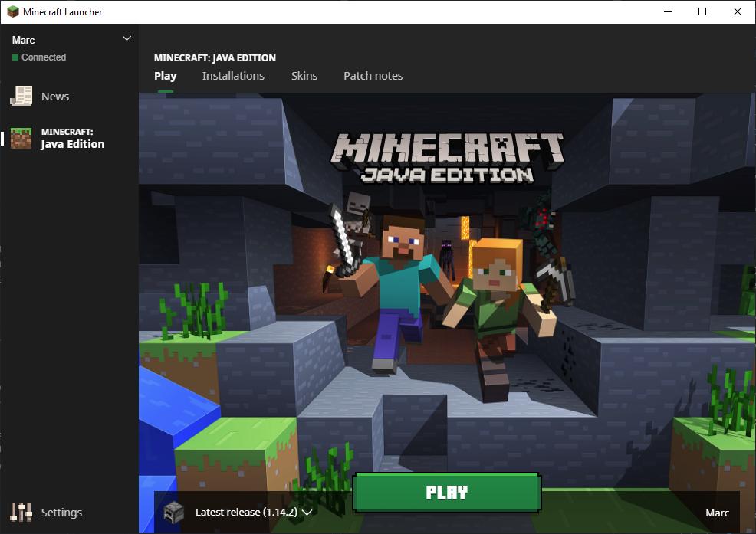Select the Minecraft Java Edition grass block icon
The width and height of the screenshot is (756, 534).
point(21,139)
